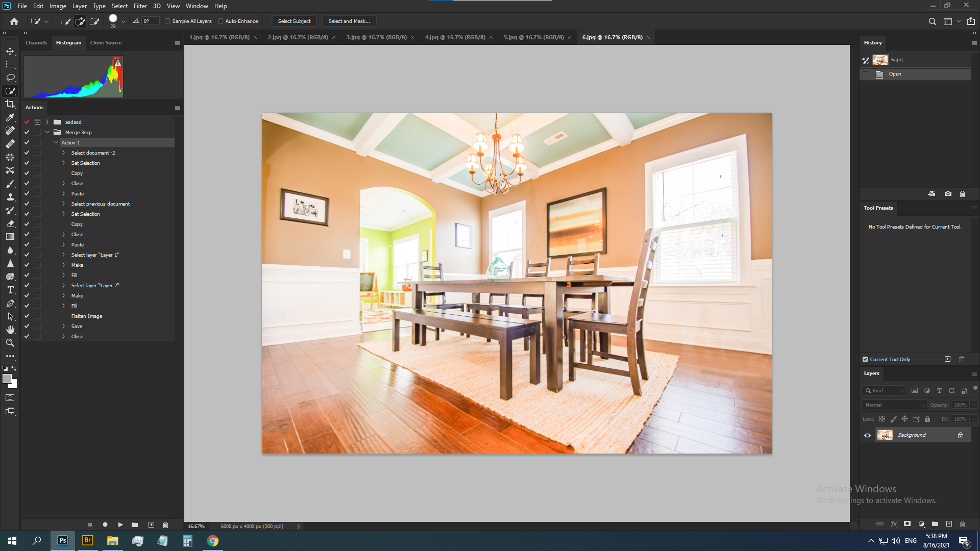The width and height of the screenshot is (980, 551).
Task: Select the Lasso tool
Action: click(x=10, y=78)
